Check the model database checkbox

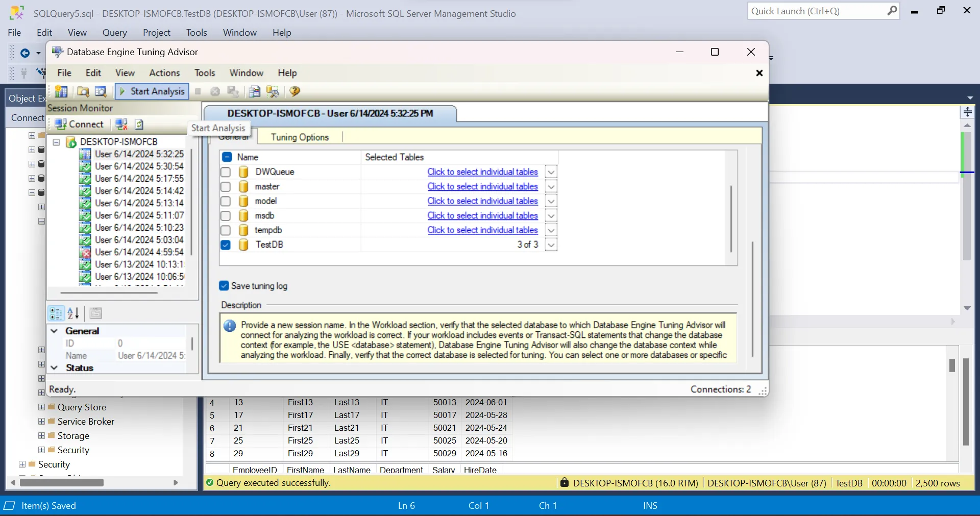(226, 201)
